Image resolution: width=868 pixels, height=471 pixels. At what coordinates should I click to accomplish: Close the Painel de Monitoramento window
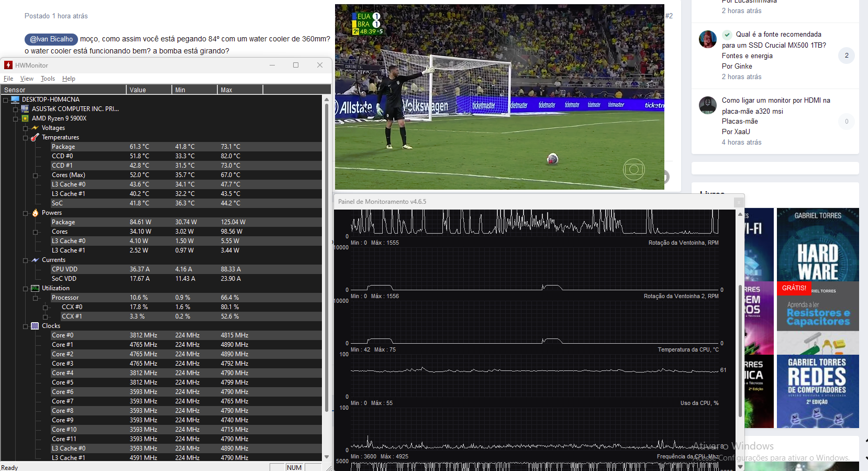(x=738, y=202)
